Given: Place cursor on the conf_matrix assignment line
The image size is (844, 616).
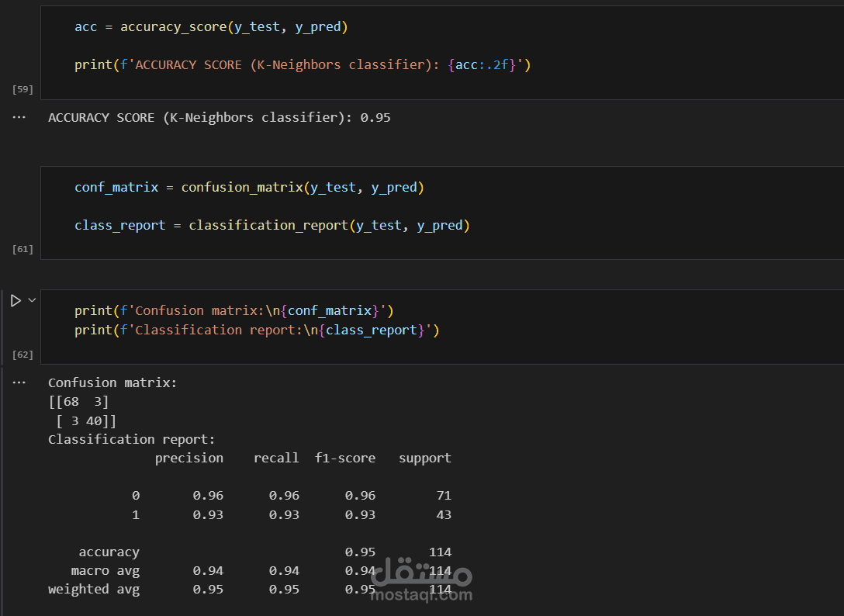Looking at the screenshot, I should [249, 188].
